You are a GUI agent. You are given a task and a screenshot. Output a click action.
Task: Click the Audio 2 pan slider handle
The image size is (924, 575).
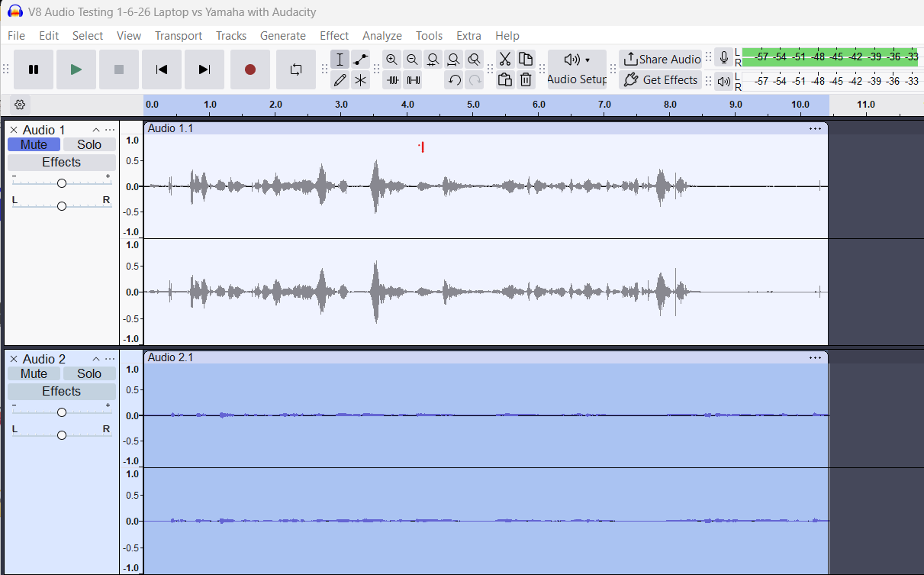click(62, 435)
